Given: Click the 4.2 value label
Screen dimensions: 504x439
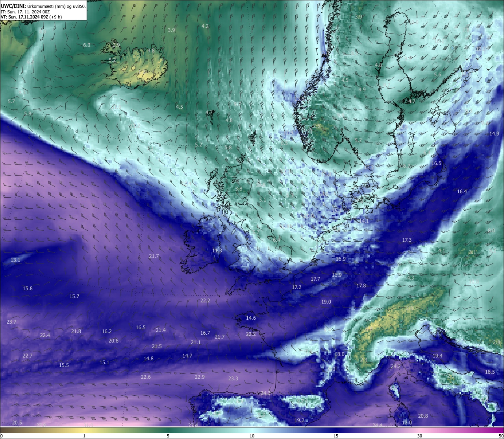Looking at the screenshot, I should (x=205, y=26).
